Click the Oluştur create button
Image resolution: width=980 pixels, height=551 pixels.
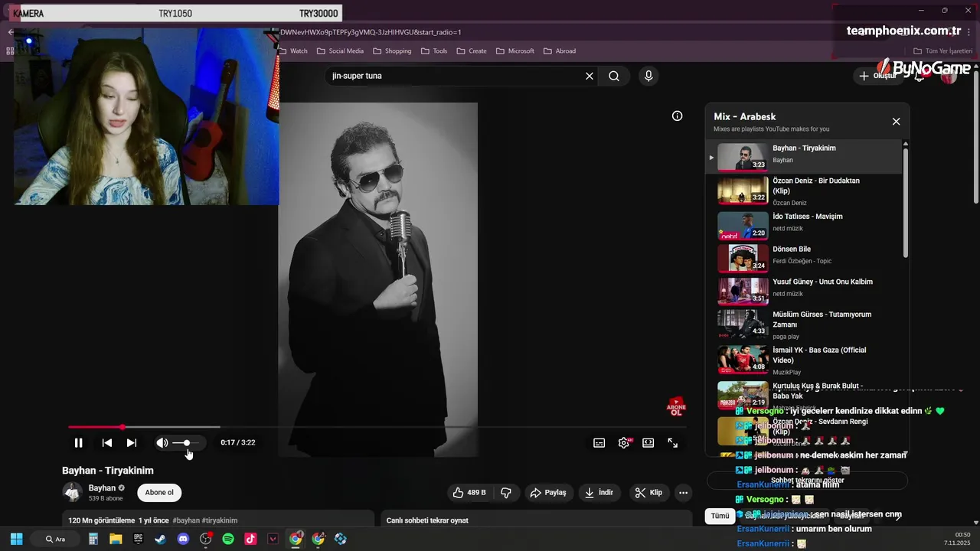pyautogui.click(x=878, y=76)
